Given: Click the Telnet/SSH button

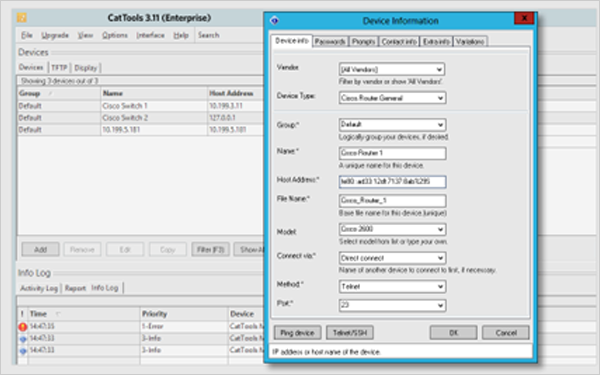Looking at the screenshot, I should coord(350,333).
